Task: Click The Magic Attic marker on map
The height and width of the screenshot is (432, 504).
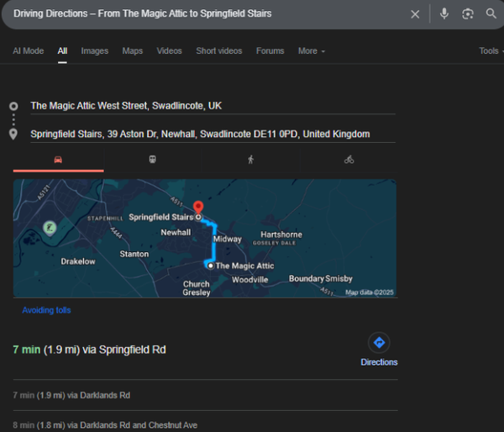Action: [x=210, y=266]
